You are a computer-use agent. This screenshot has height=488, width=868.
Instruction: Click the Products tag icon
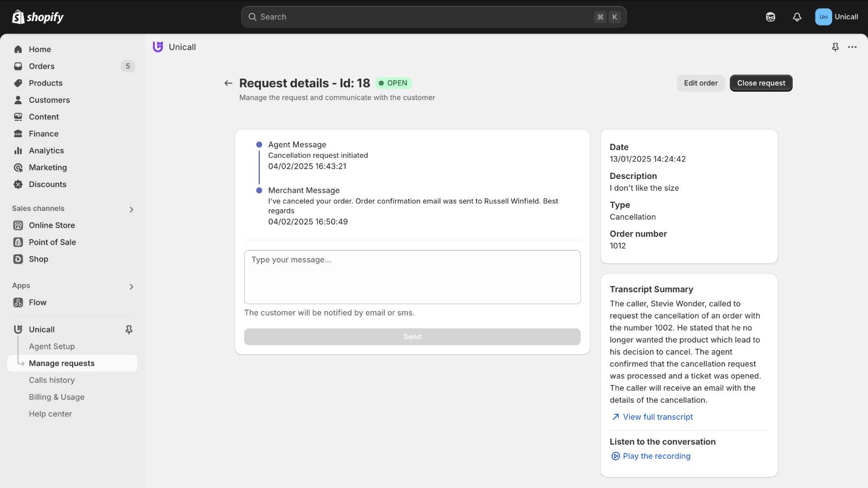pyautogui.click(x=18, y=83)
